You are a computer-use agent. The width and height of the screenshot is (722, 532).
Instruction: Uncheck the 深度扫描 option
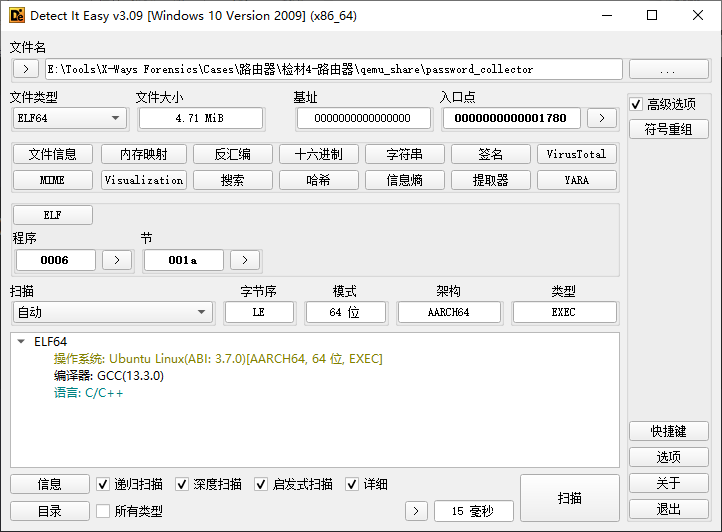(x=182, y=484)
